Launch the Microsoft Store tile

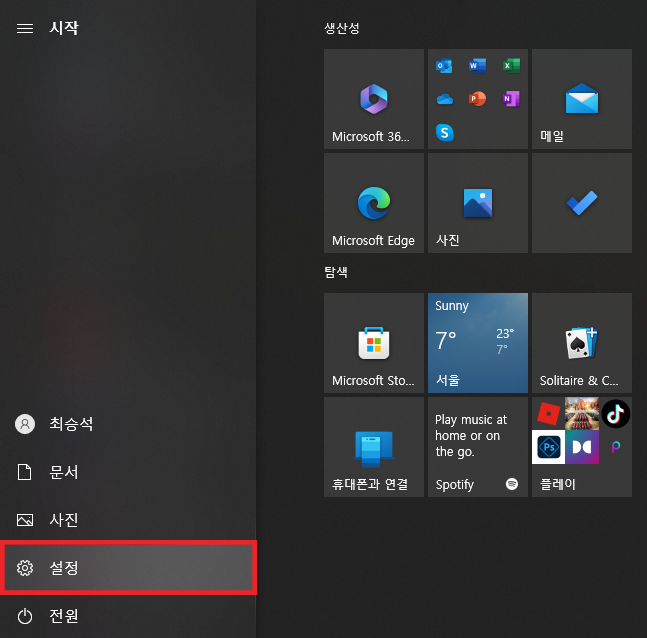point(373,343)
